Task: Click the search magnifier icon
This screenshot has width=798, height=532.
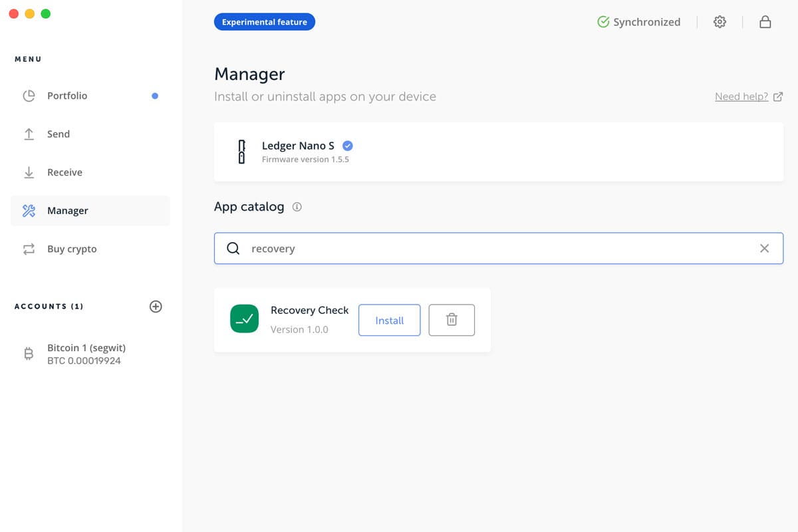Action: pos(233,248)
